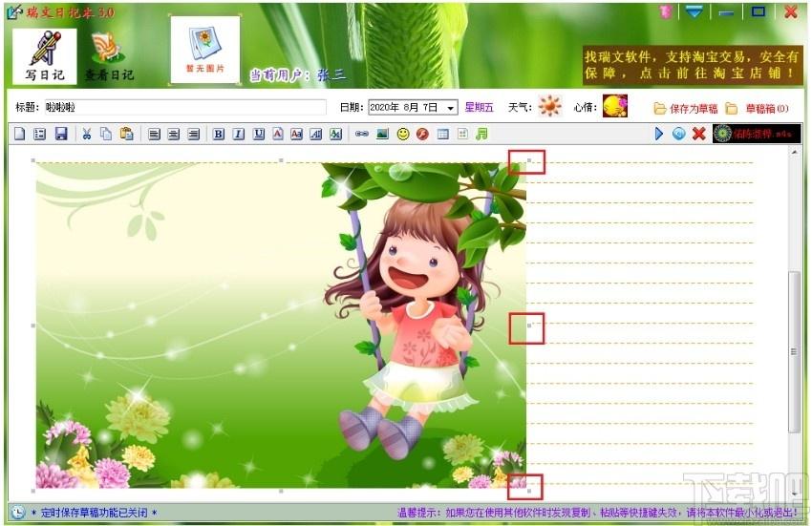Open the pink skin shirt icon in title bar
Viewport: 812px width, 526px height.
point(666,11)
